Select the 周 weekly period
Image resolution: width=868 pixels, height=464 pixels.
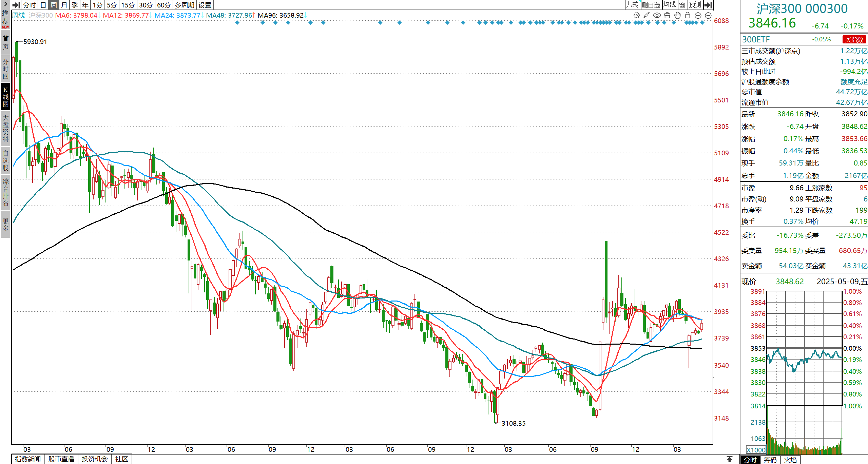point(54,5)
